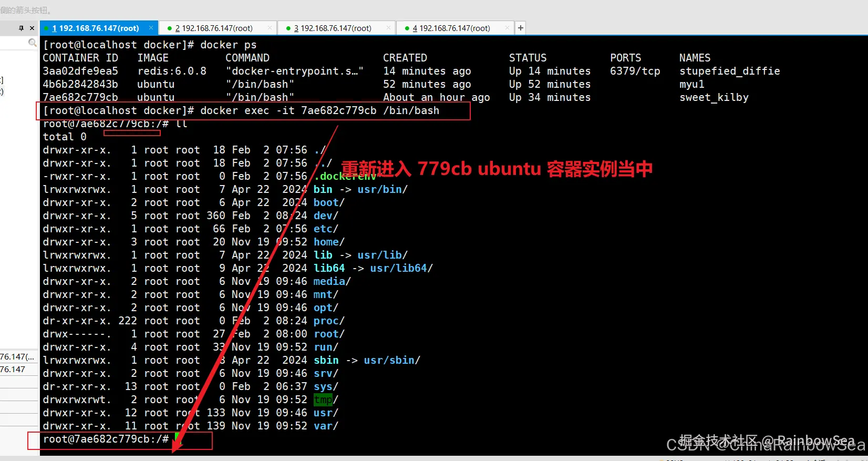Image resolution: width=868 pixels, height=461 pixels.
Task: Click the 'etc/' directory name
Action: tap(326, 229)
